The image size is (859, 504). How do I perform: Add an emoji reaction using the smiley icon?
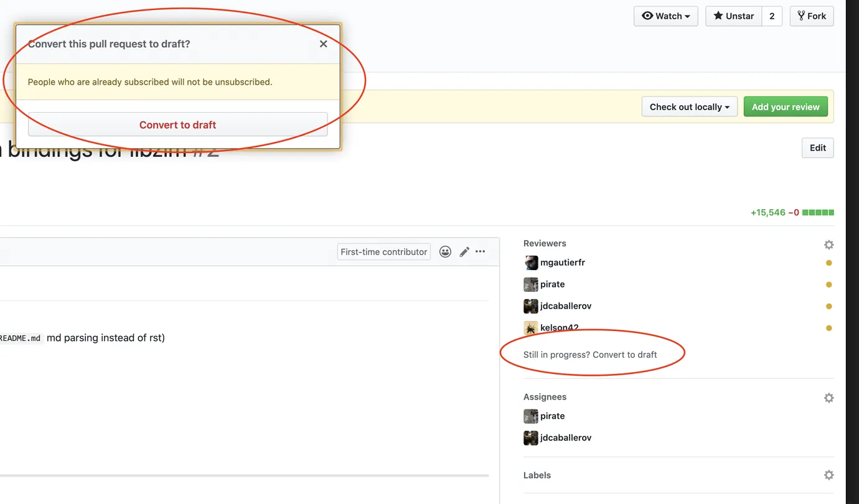point(445,251)
